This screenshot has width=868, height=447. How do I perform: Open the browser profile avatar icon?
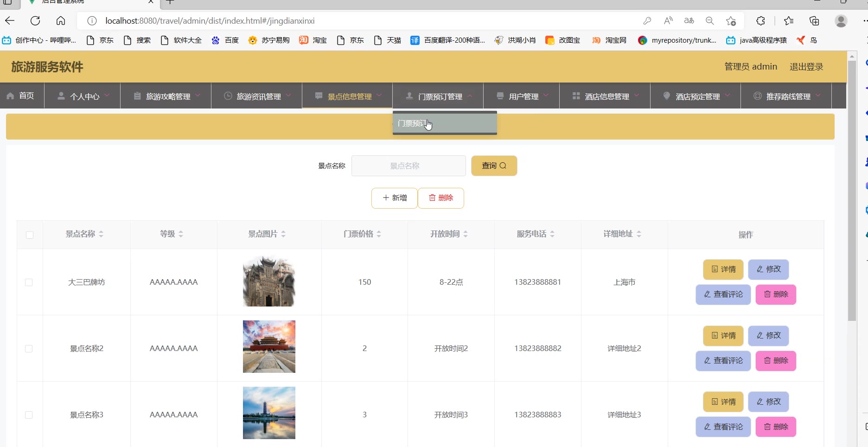[841, 21]
